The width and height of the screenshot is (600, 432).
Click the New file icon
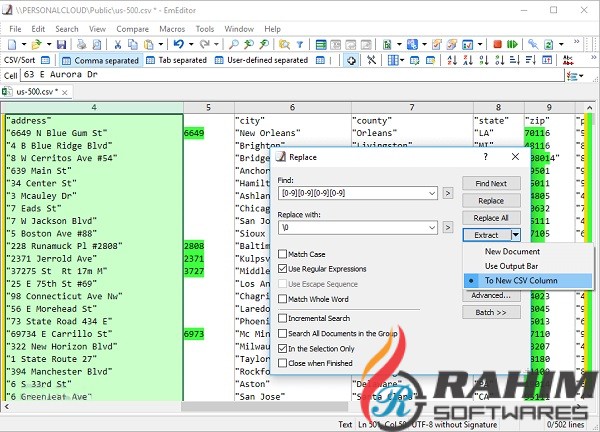pos(12,44)
